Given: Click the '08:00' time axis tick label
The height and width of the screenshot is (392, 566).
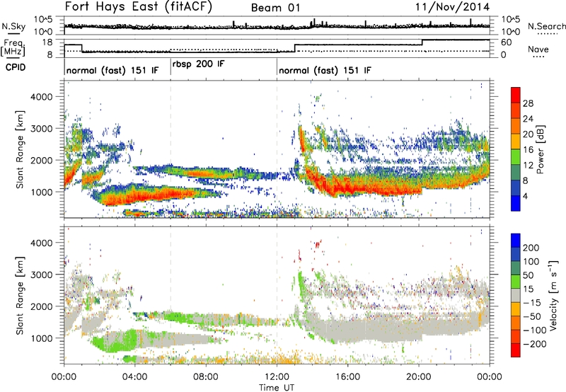Looking at the screenshot, I should click(206, 377).
